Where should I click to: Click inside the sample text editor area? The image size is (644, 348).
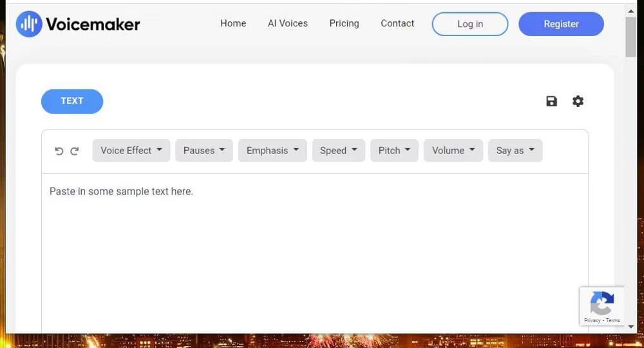(315, 253)
